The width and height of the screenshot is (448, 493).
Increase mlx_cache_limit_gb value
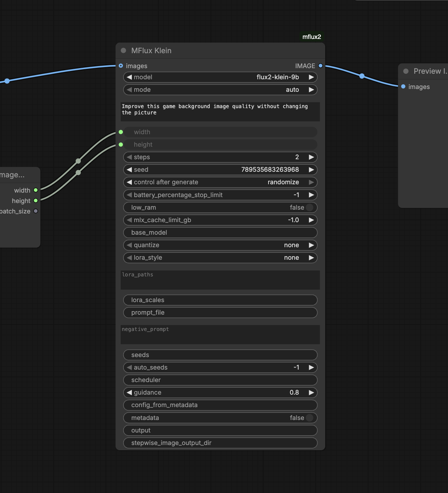311,220
